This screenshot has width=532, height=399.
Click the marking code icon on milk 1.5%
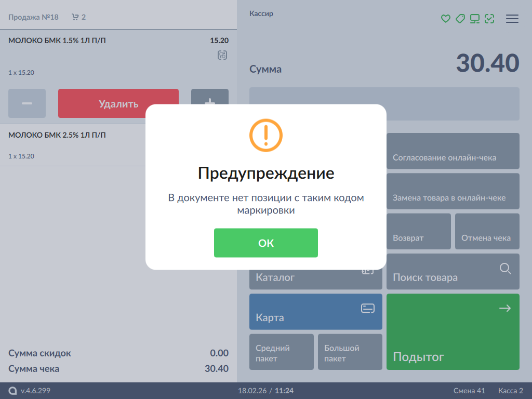click(222, 55)
